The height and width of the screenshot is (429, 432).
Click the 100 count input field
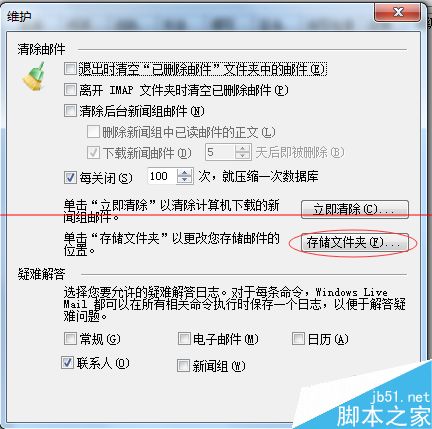[x=162, y=176]
